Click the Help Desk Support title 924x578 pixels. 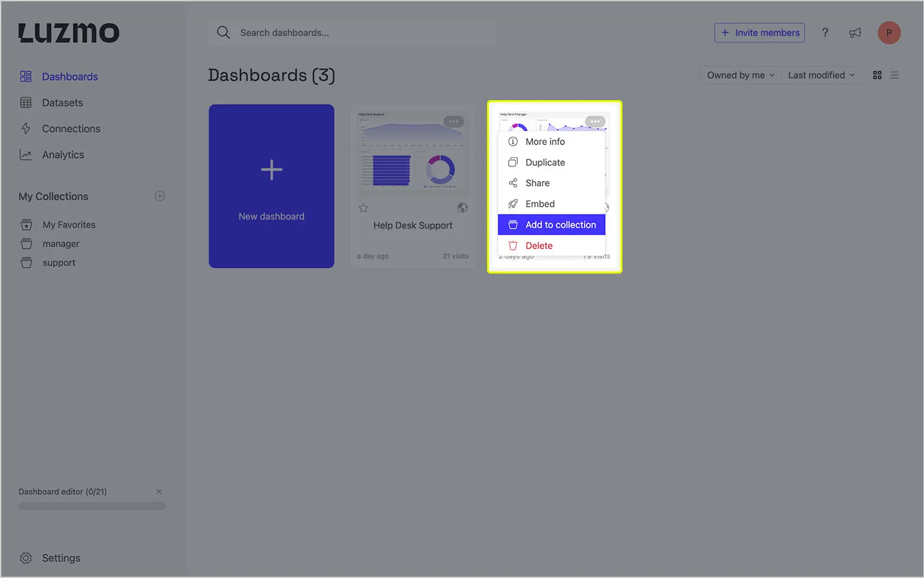[x=413, y=225]
